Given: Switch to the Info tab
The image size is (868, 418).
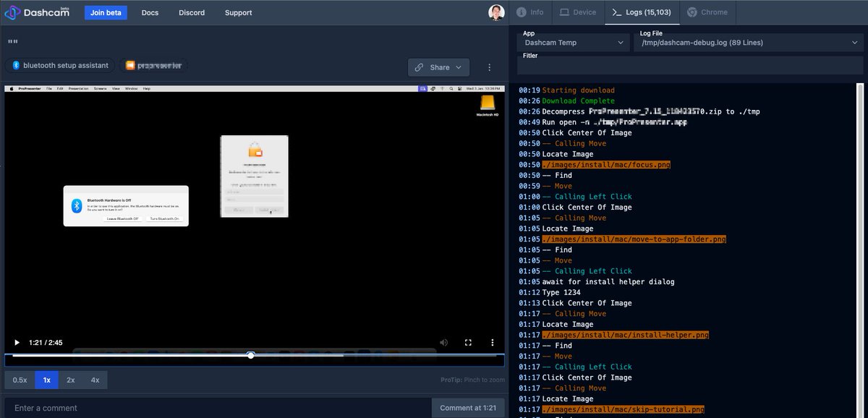Looking at the screenshot, I should (x=530, y=12).
